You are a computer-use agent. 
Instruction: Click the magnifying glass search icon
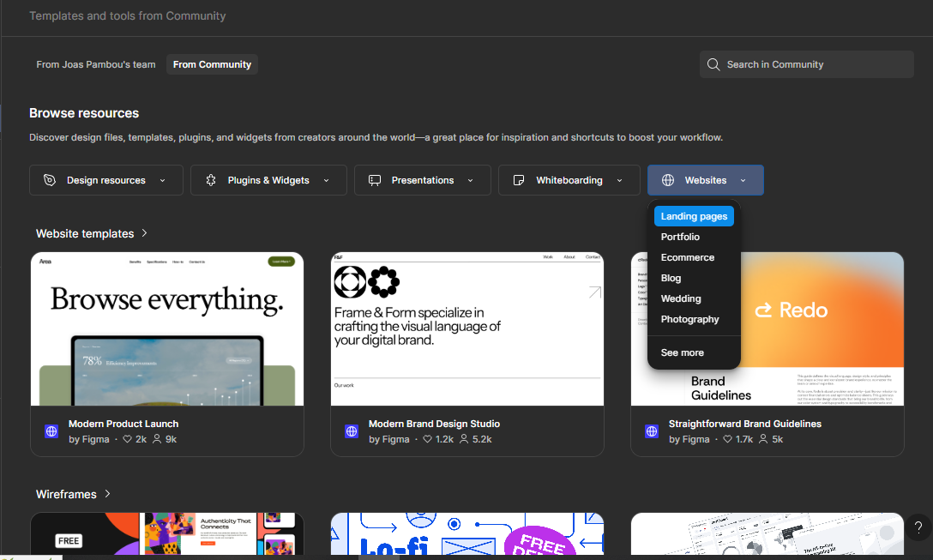[x=713, y=64]
